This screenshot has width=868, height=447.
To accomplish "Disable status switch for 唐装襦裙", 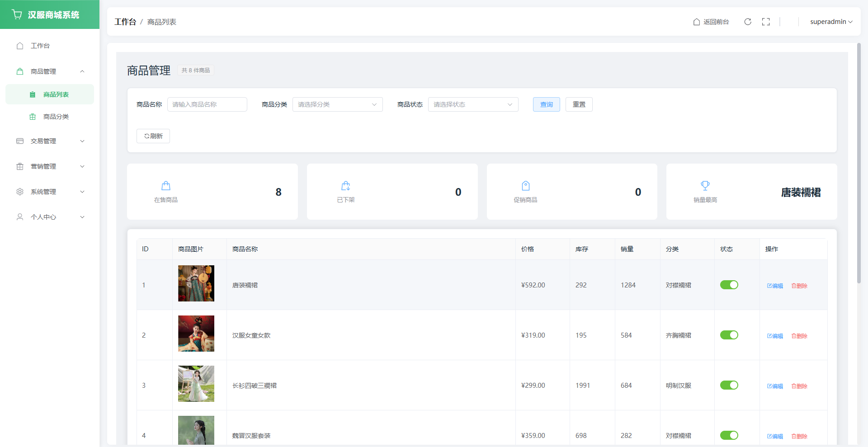I will tap(729, 285).
